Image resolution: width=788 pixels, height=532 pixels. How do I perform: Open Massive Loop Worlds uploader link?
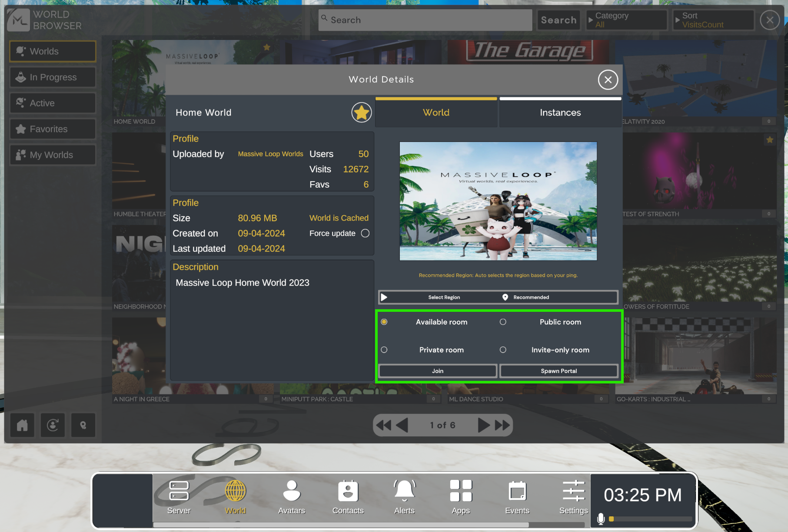coord(270,154)
